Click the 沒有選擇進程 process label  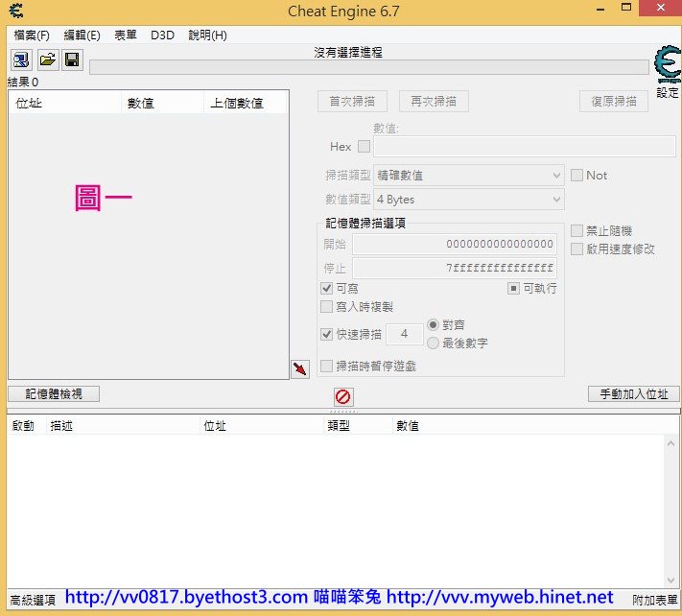point(348,52)
